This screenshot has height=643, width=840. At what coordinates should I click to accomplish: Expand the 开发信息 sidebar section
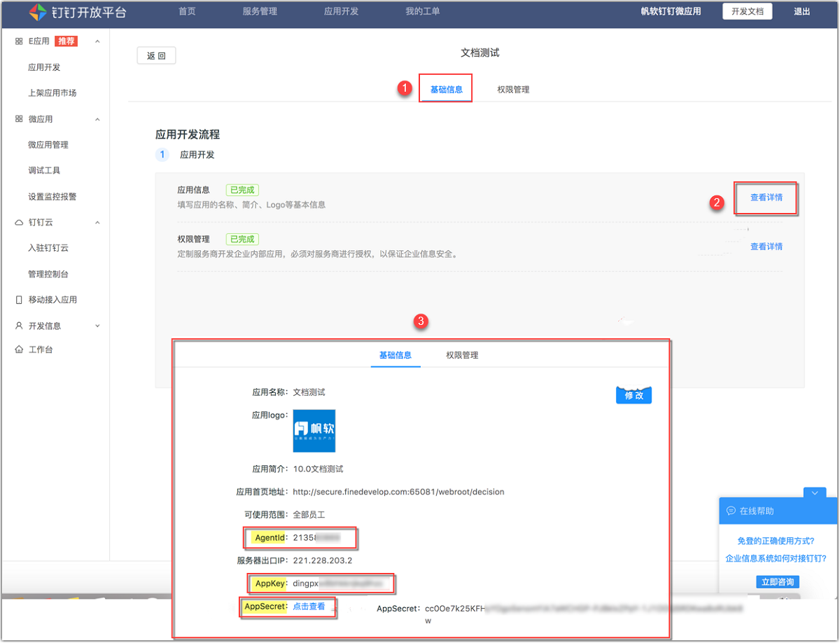tap(97, 326)
